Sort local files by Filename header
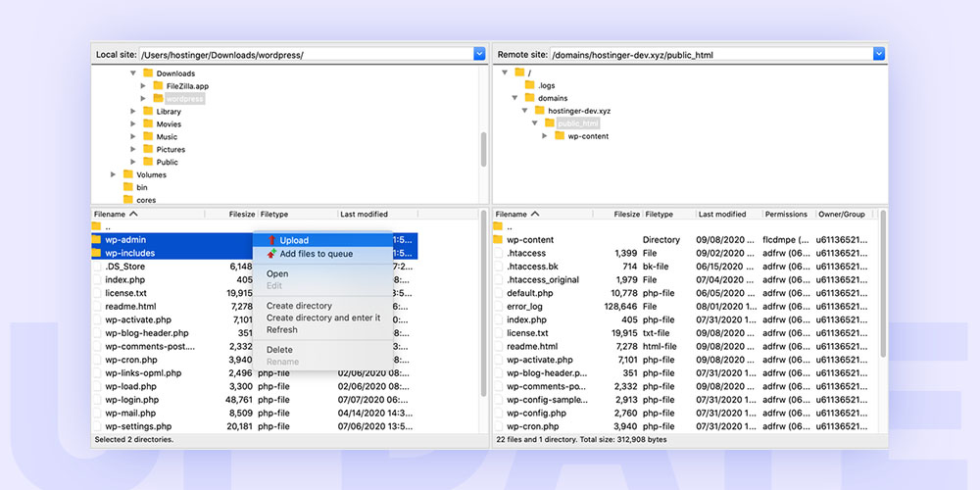This screenshot has width=980, height=490. pyautogui.click(x=148, y=214)
